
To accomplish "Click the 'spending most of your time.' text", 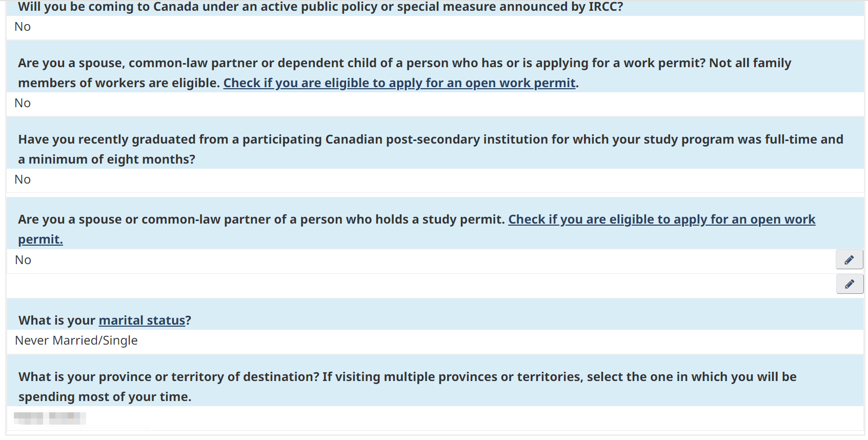I will click(x=105, y=397).
